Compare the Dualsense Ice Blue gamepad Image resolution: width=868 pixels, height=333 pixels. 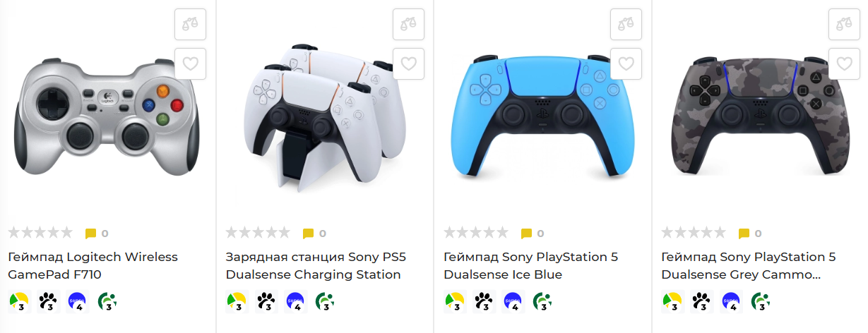[626, 25]
